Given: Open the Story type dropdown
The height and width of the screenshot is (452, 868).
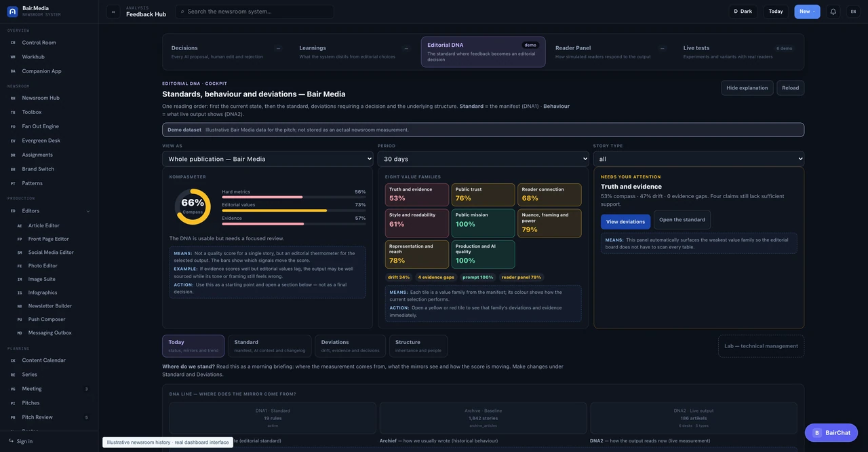Looking at the screenshot, I should pyautogui.click(x=698, y=159).
